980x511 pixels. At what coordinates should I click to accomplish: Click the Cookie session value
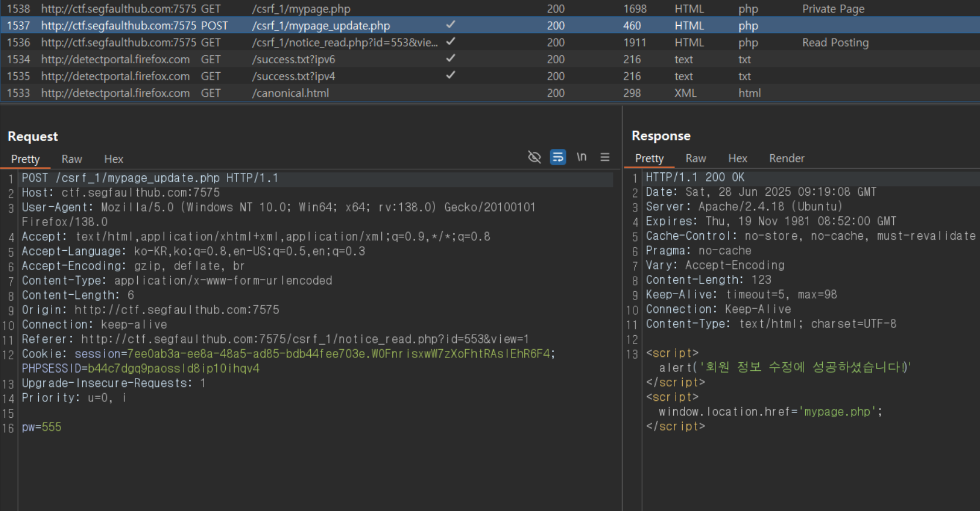pyautogui.click(x=338, y=354)
